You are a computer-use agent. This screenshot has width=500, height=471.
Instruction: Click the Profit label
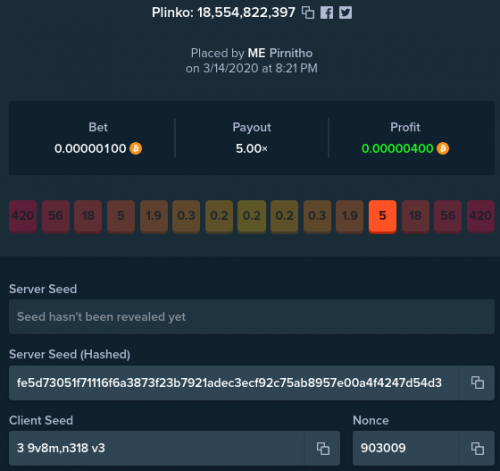click(x=405, y=127)
